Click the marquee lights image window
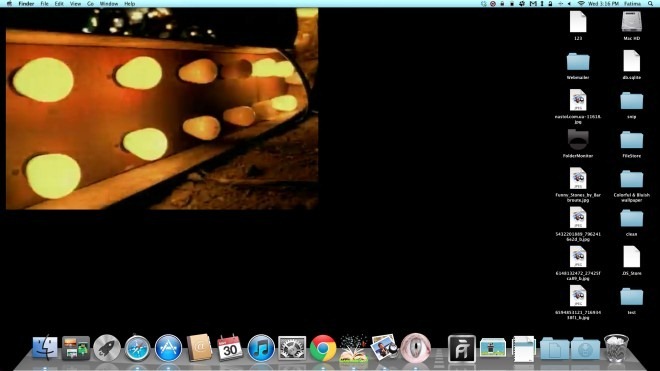Viewport: 660px width, 371px height. (x=162, y=109)
